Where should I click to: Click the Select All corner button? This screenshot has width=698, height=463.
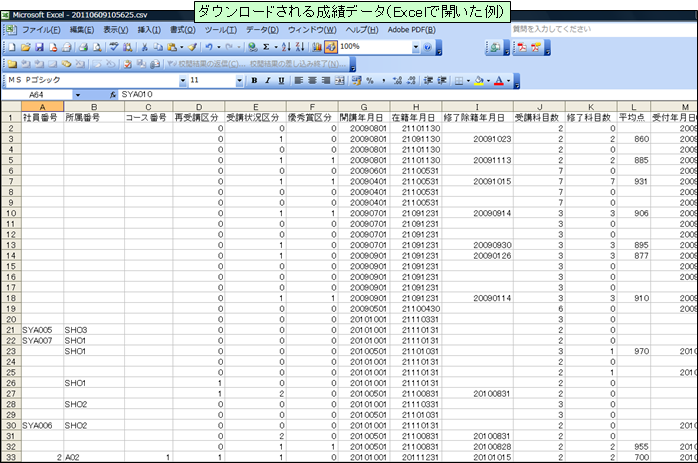(x=11, y=106)
